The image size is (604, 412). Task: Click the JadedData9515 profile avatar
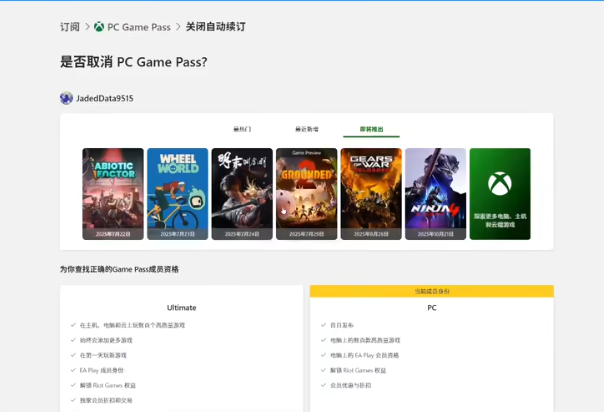tap(66, 98)
